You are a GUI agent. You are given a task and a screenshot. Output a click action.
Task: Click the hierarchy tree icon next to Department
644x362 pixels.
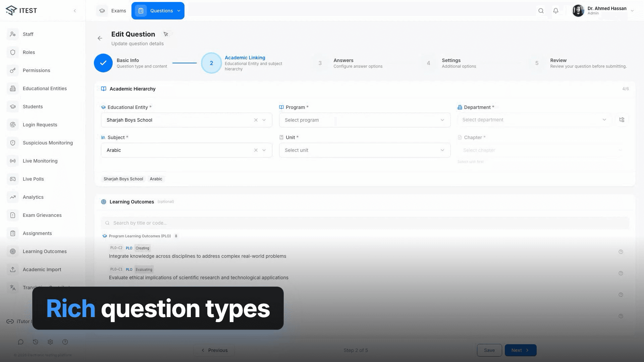[x=622, y=120]
